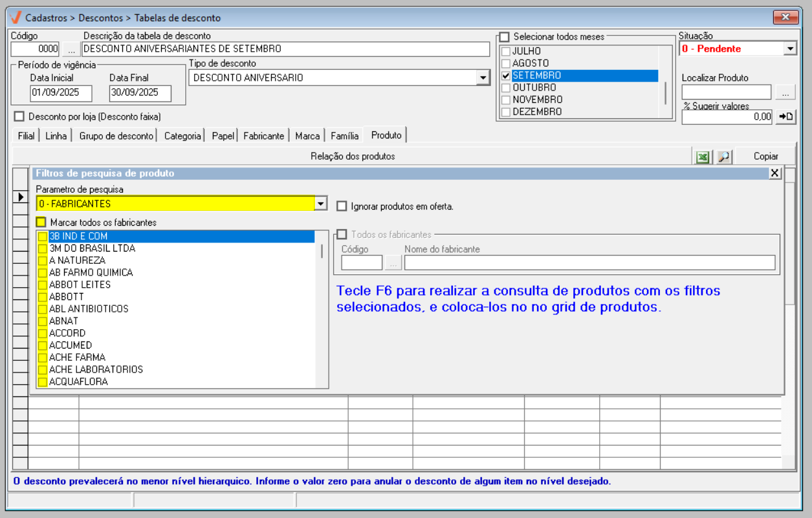This screenshot has height=518, width=812.
Task: Click the Data Inicial date field
Action: pos(61,93)
